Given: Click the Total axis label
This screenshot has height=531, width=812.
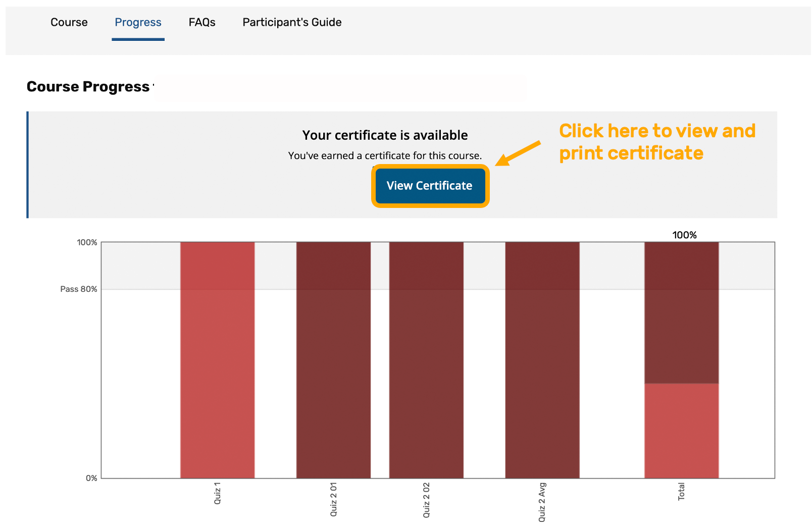Looking at the screenshot, I should (681, 492).
